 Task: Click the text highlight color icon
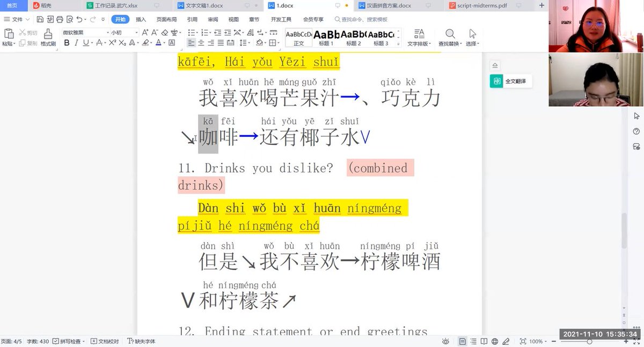[146, 43]
